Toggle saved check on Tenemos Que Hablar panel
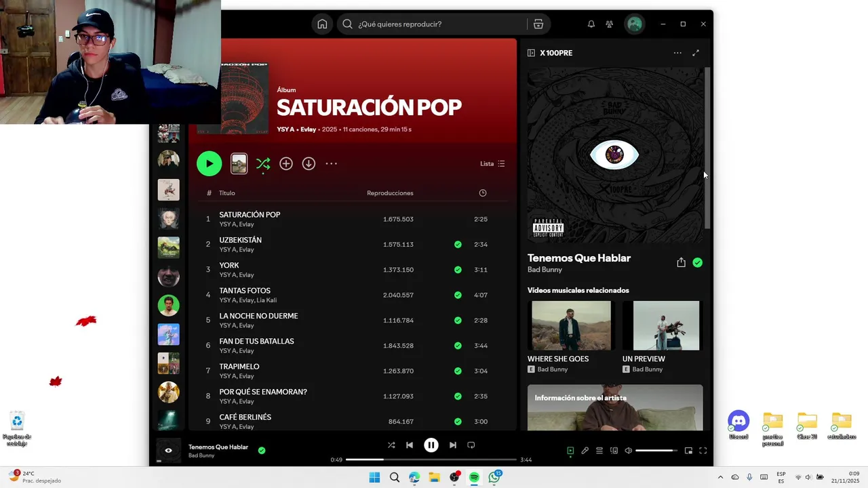This screenshot has height=488, width=868. tap(698, 262)
